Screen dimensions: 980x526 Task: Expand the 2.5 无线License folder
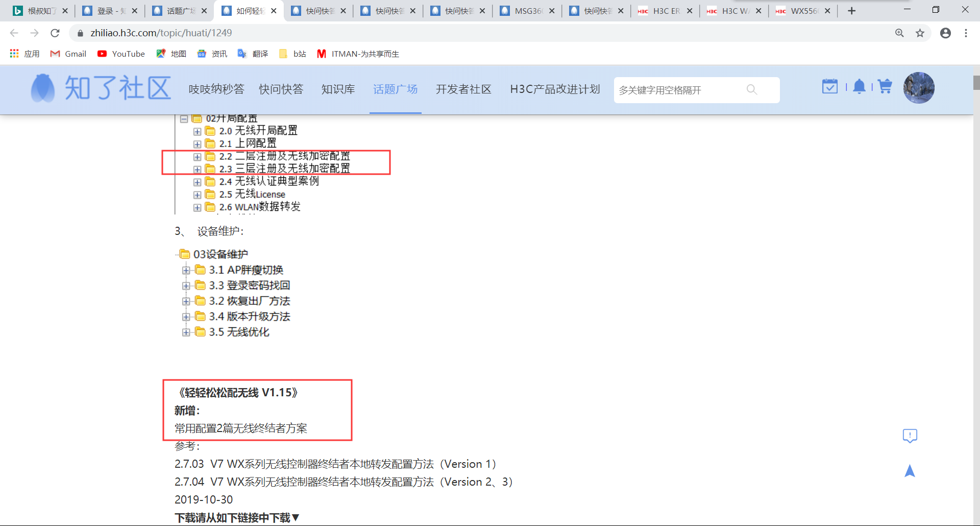197,195
